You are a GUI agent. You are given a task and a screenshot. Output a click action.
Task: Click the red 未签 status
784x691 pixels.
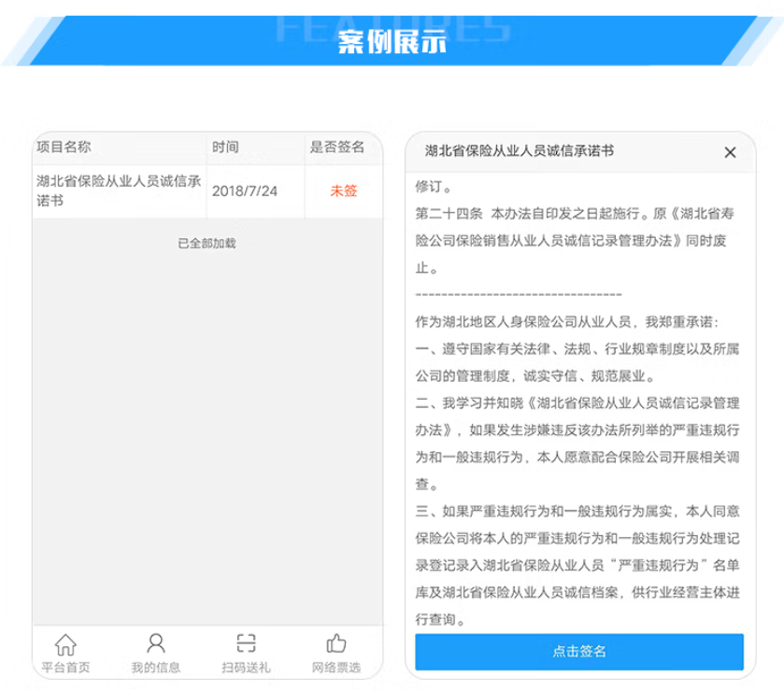tap(343, 191)
